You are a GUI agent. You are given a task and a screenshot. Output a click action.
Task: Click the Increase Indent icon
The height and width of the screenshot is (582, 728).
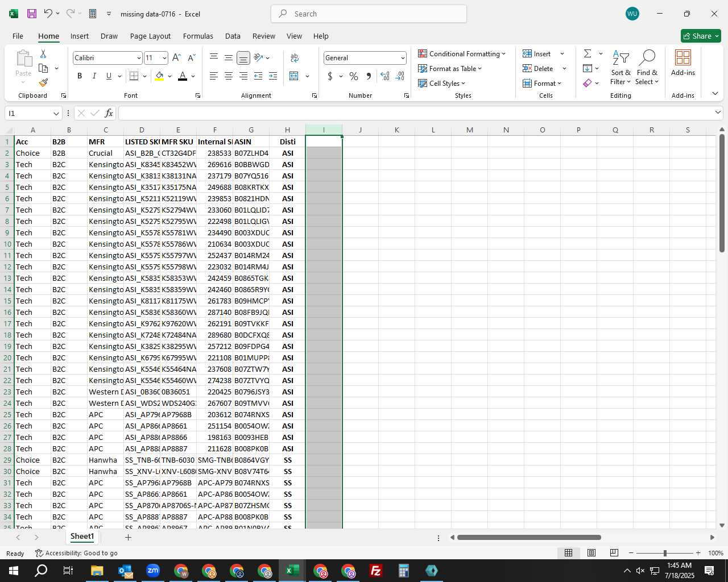click(273, 76)
